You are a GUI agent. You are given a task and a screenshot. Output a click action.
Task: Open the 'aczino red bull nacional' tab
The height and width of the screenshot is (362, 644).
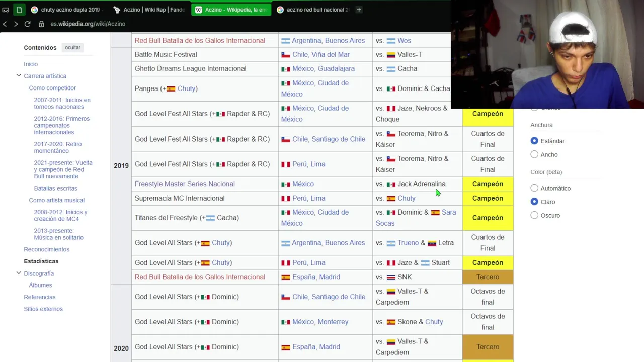click(312, 10)
